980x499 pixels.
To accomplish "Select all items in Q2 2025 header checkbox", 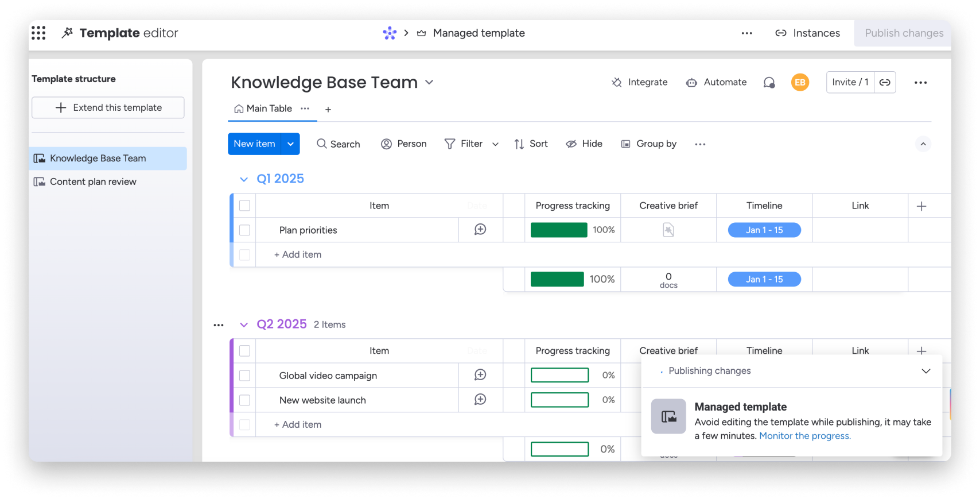I will pos(244,351).
